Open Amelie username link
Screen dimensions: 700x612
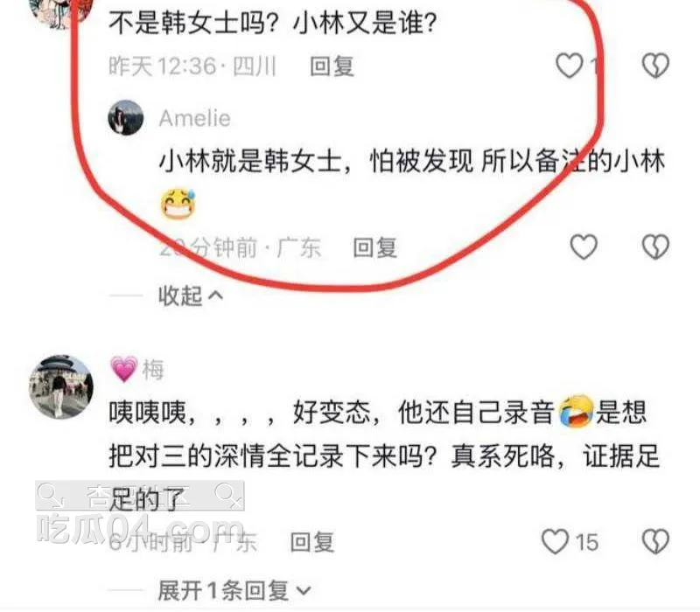tap(194, 119)
